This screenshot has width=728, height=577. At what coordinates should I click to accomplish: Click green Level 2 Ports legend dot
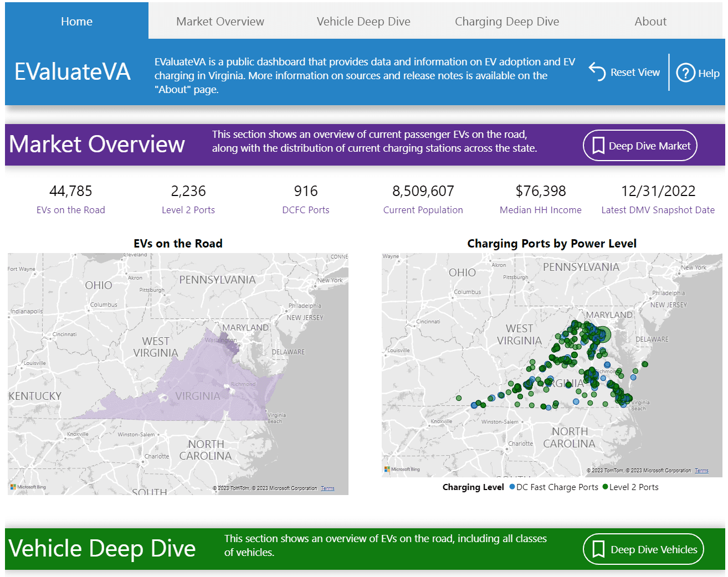[x=605, y=487]
